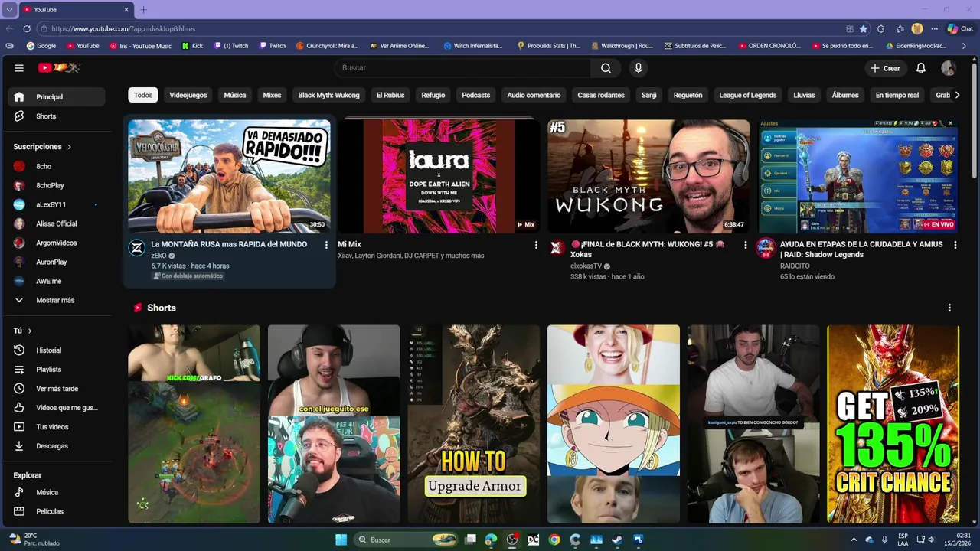Open the aLexBY11 channel subscription

pos(57,204)
